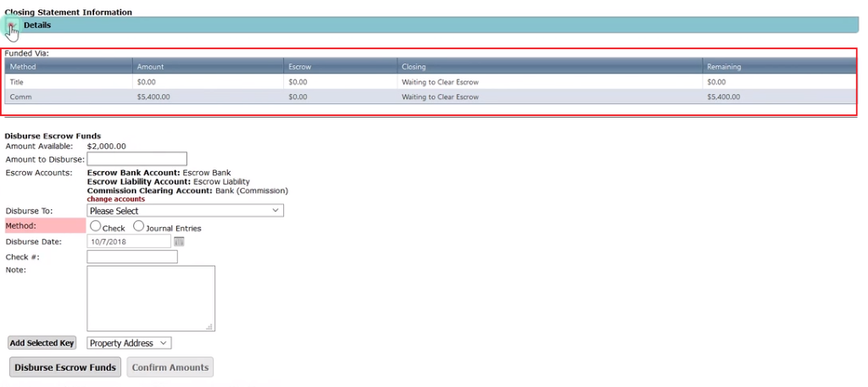
Task: Collapse the Details section arrow
Action: click(11, 25)
